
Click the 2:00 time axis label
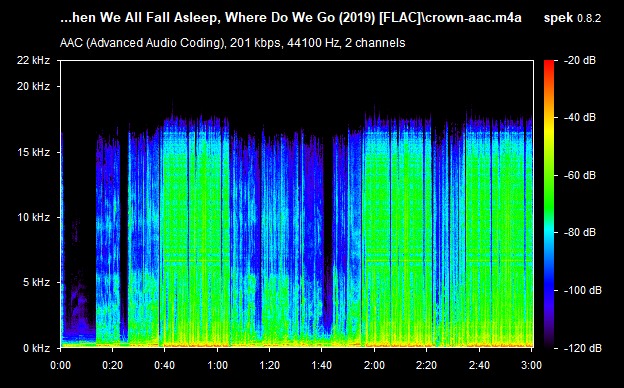coord(374,365)
